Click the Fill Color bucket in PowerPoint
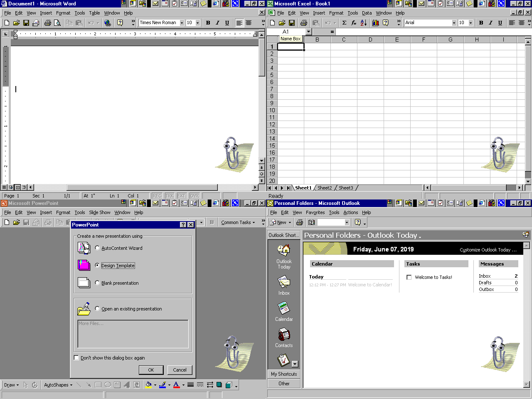 [x=148, y=385]
